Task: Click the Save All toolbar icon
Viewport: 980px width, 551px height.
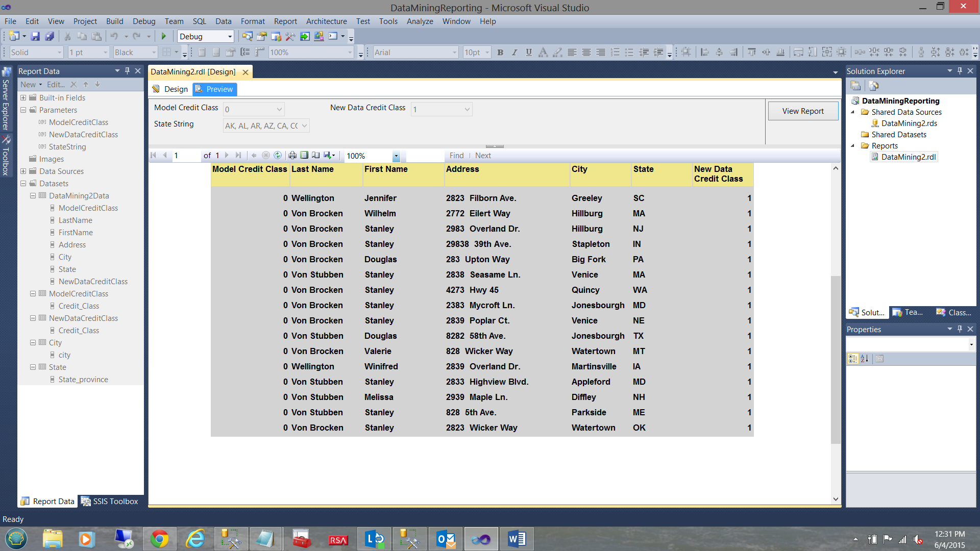Action: (x=50, y=36)
